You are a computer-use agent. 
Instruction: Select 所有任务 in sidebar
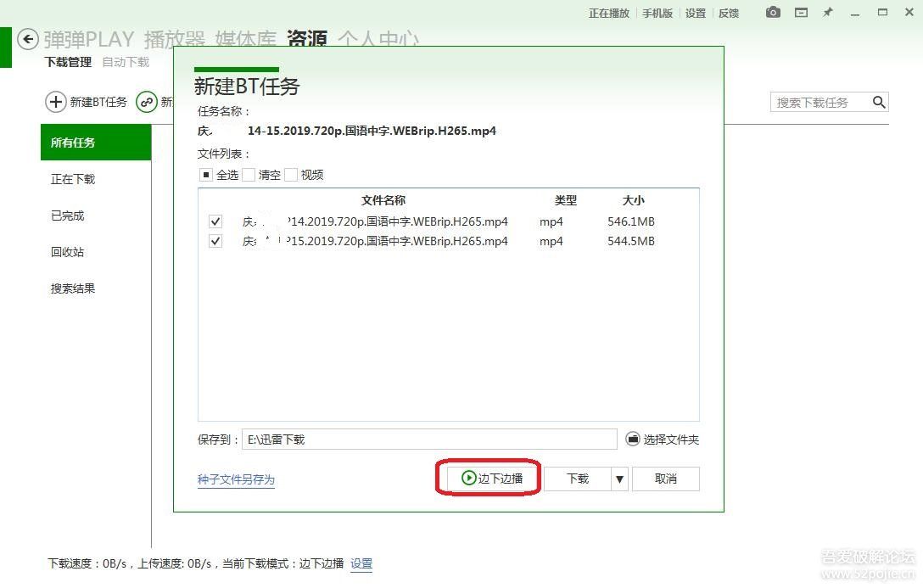96,142
